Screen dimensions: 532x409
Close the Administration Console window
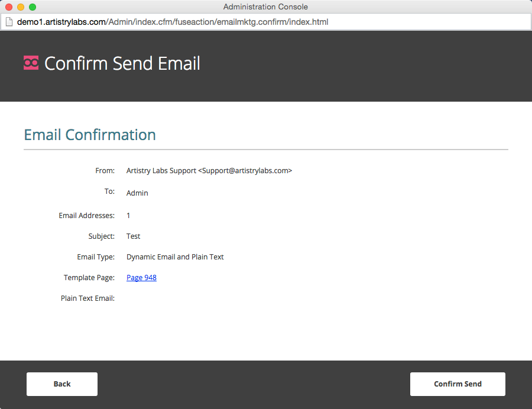[x=9, y=7]
